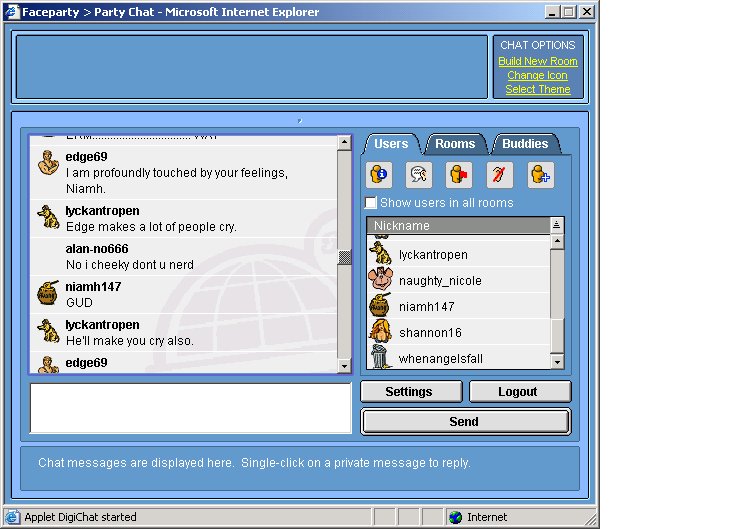This screenshot has width=734, height=529.
Task: Select the 'edge69' name above 'profoundly touched' message
Action: click(x=86, y=156)
